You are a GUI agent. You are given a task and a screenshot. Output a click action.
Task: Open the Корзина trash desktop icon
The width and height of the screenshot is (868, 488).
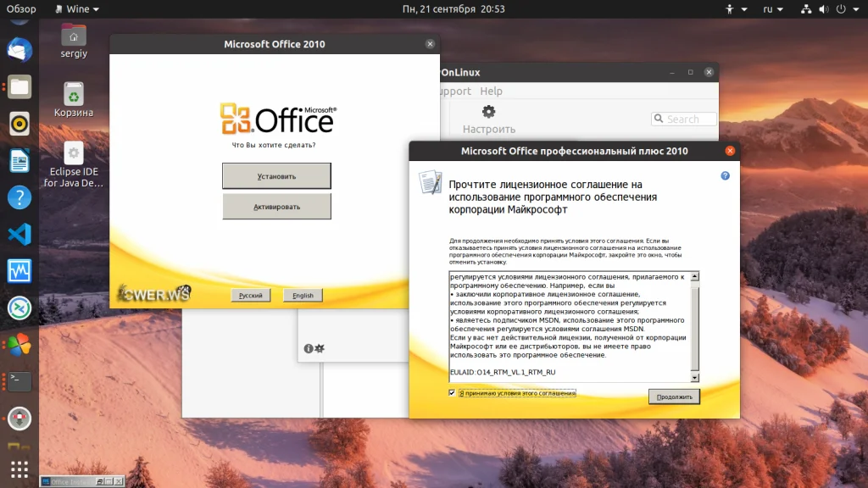74,100
